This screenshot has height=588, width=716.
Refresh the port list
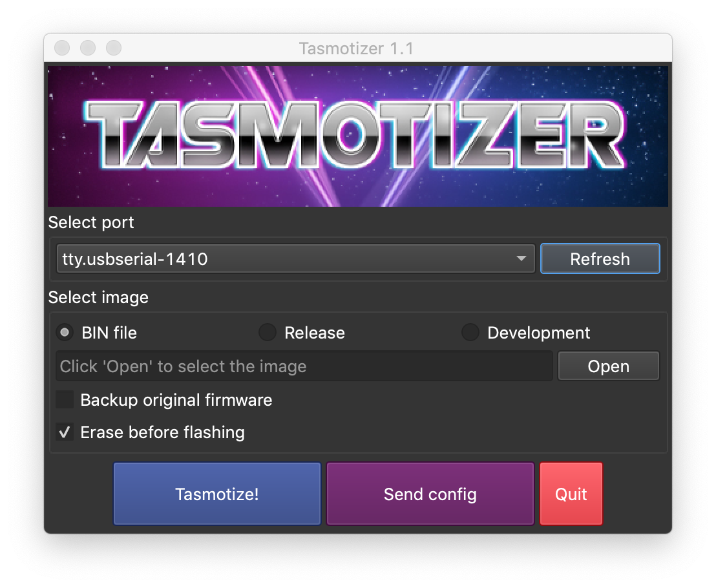click(x=600, y=259)
